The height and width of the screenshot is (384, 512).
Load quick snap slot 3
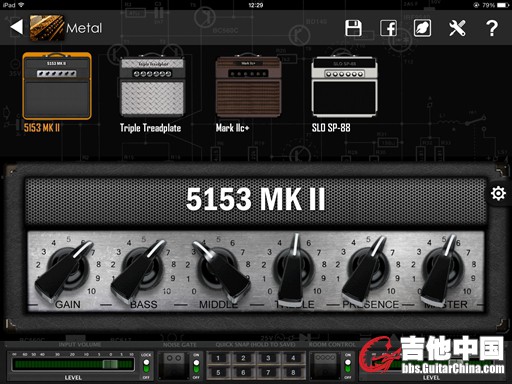click(268, 358)
